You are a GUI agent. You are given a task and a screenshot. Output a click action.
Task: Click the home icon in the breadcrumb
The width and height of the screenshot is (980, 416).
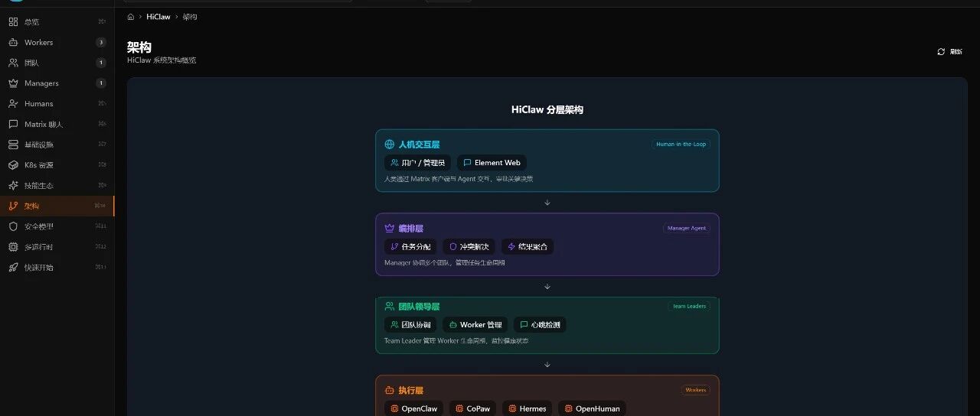pyautogui.click(x=131, y=17)
